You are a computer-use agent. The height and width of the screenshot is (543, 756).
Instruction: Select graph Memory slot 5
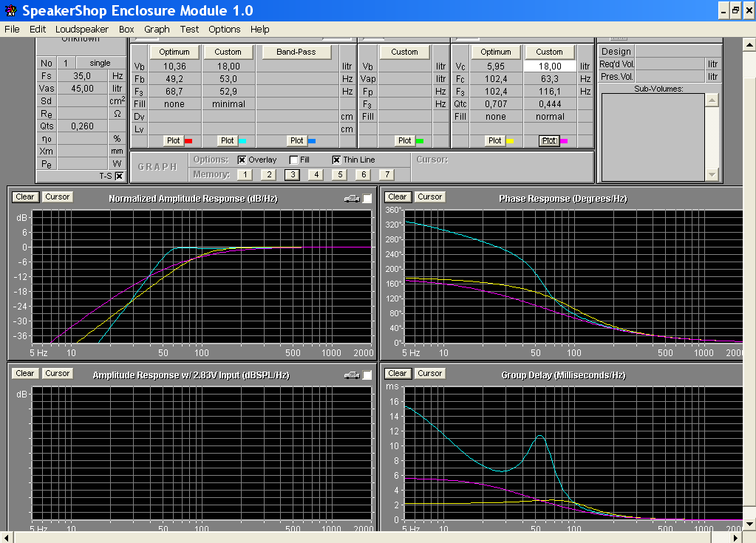(x=338, y=174)
